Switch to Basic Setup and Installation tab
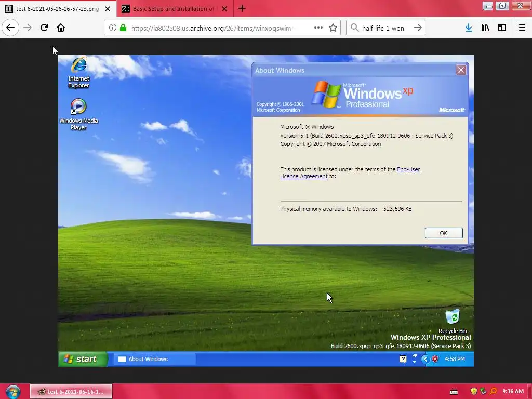Image resolution: width=532 pixels, height=399 pixels. (175, 9)
